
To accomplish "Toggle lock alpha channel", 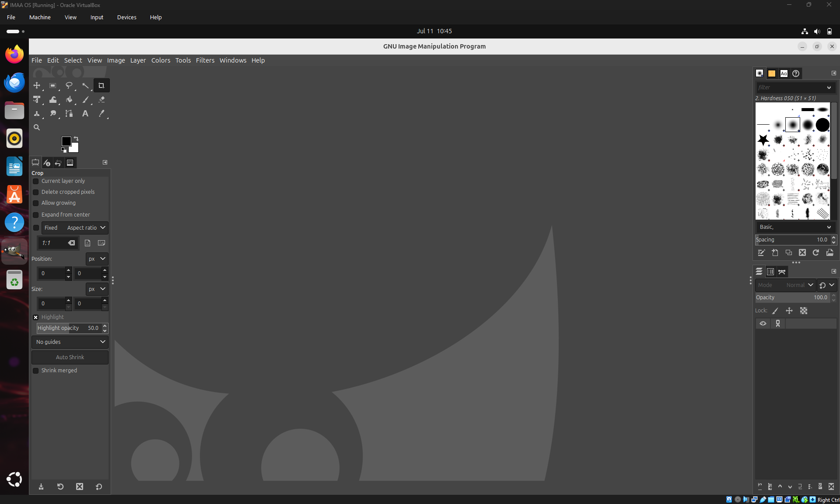I will 804,311.
